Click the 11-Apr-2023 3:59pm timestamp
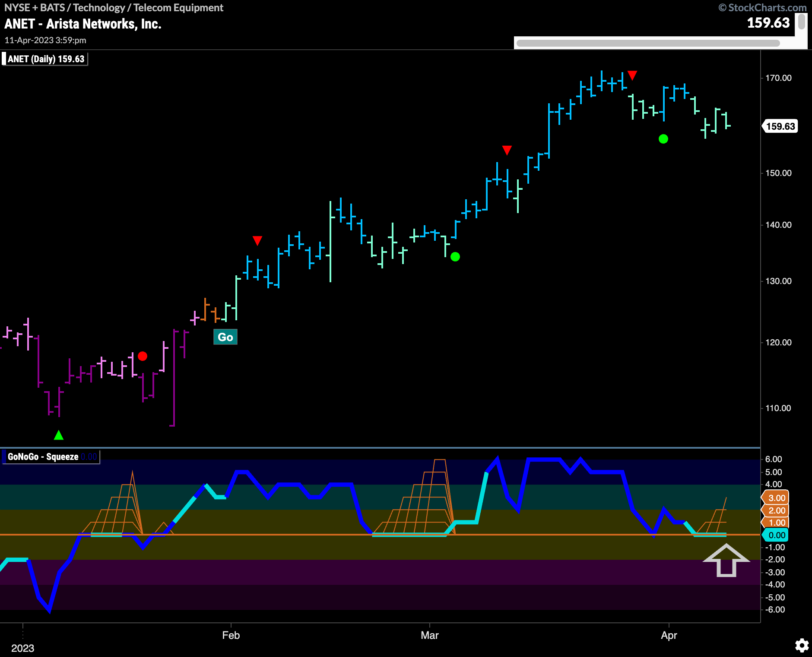The image size is (812, 657). coord(45,40)
